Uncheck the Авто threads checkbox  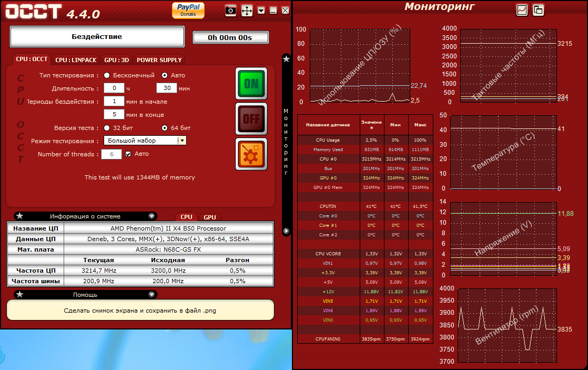pyautogui.click(x=128, y=154)
